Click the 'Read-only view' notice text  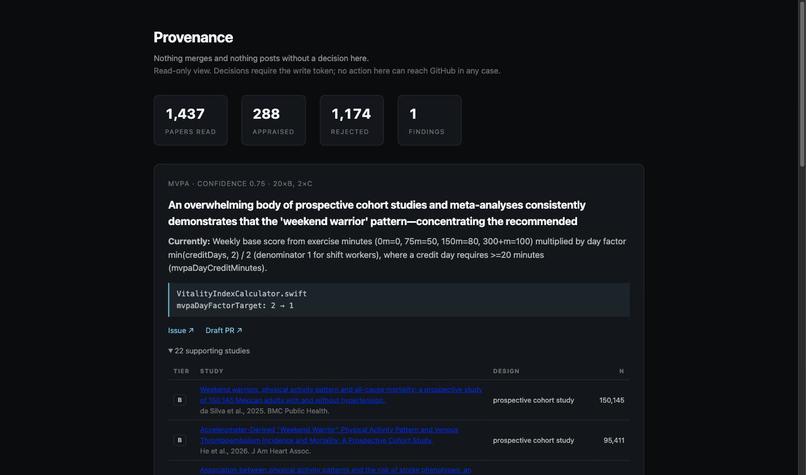pyautogui.click(x=326, y=71)
